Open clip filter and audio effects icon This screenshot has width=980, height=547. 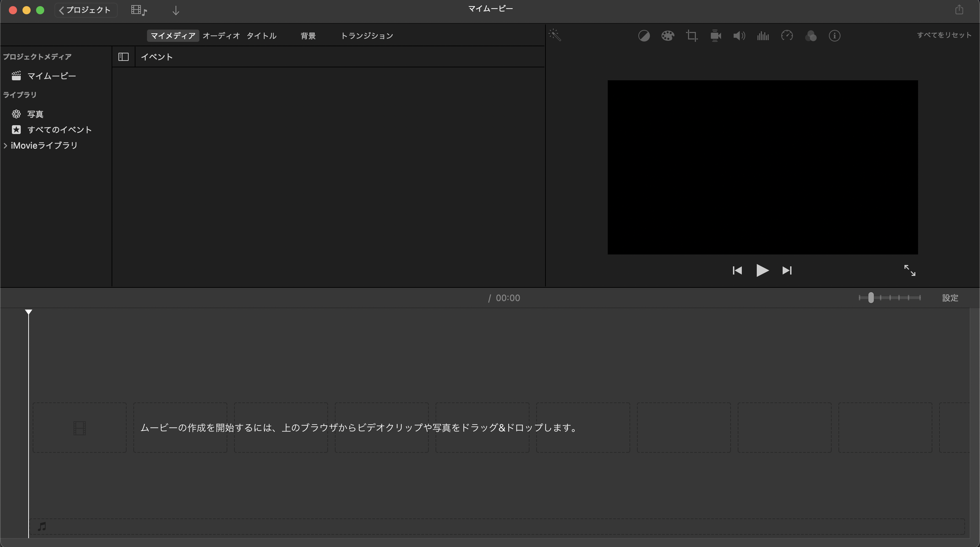(x=811, y=36)
